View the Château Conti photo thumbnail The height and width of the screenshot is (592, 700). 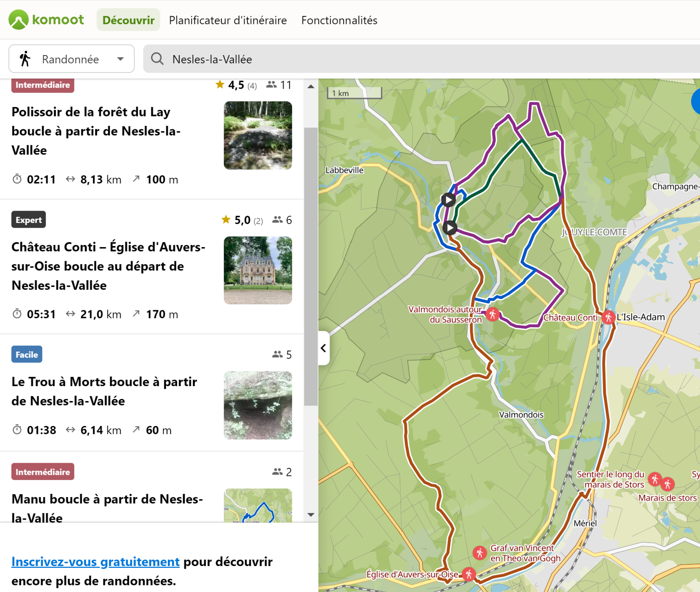pos(258,270)
